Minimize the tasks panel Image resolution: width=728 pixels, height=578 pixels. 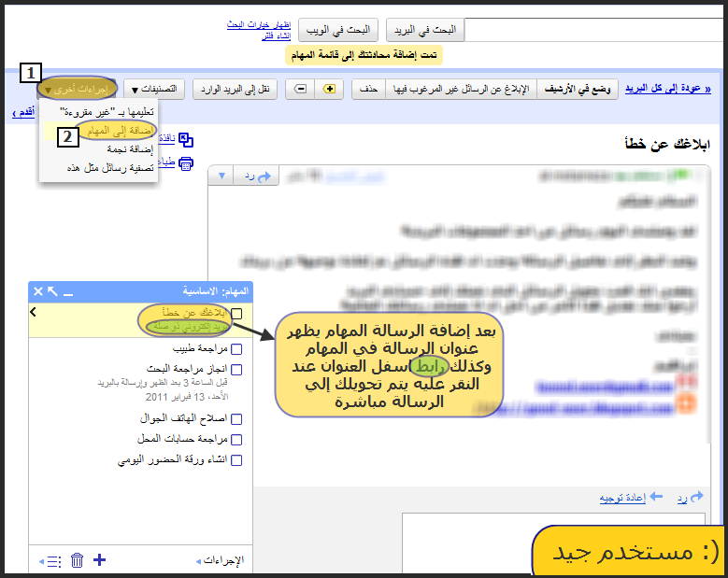point(68,292)
